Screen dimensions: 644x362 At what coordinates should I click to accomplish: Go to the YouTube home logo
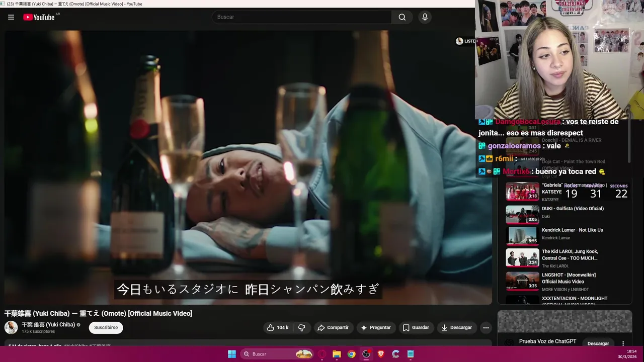39,17
